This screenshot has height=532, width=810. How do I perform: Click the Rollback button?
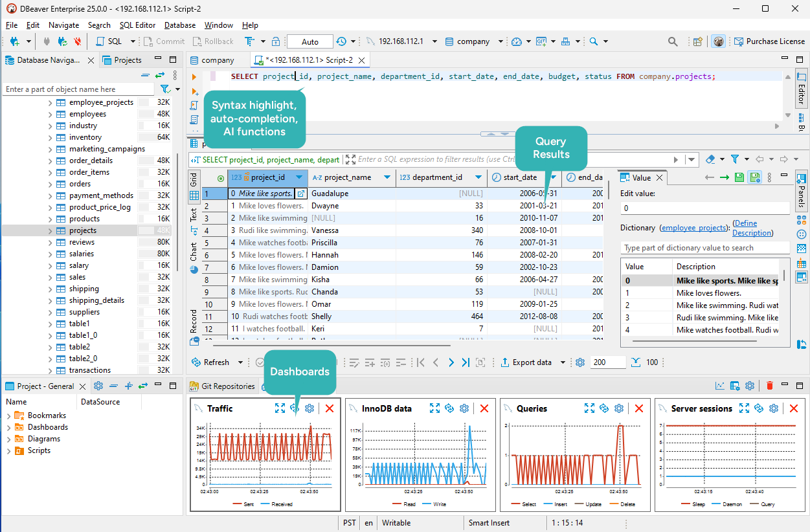212,41
